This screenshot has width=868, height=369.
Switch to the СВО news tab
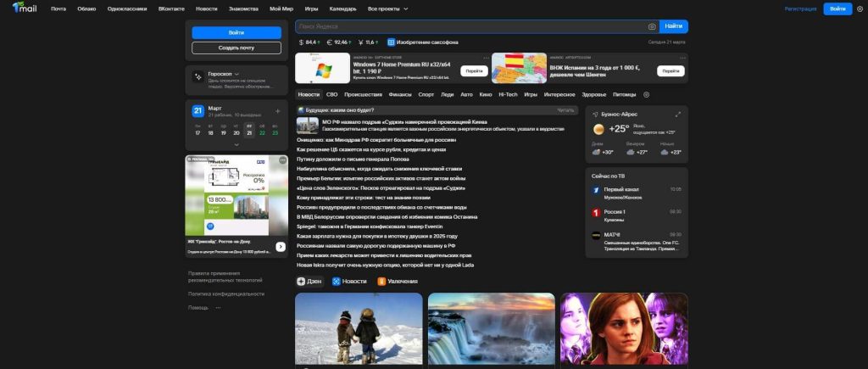tap(331, 95)
